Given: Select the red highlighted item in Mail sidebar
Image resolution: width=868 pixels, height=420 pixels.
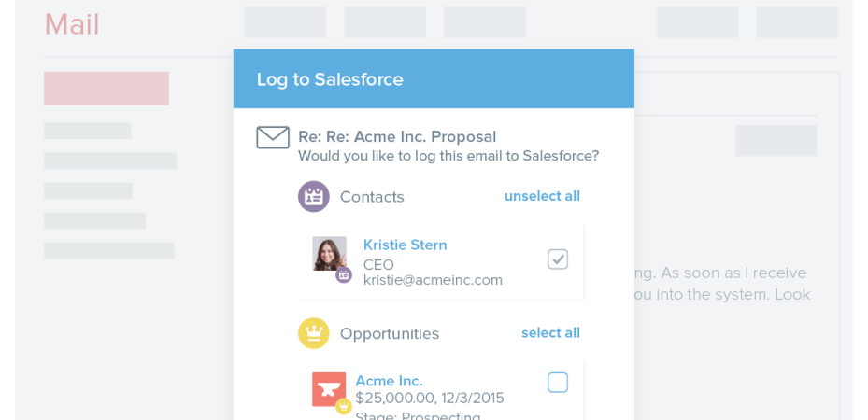Looking at the screenshot, I should (107, 88).
